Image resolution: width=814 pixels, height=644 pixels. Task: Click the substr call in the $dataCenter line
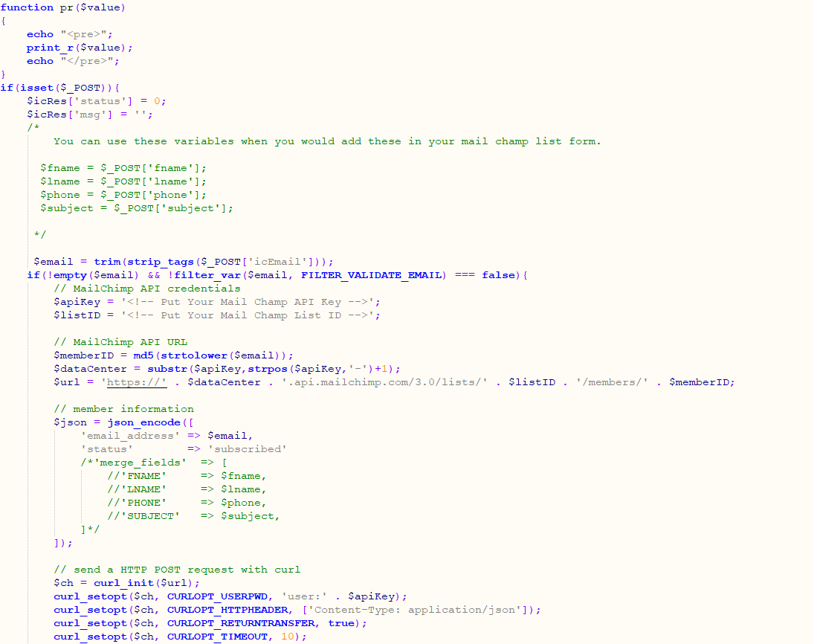click(167, 369)
